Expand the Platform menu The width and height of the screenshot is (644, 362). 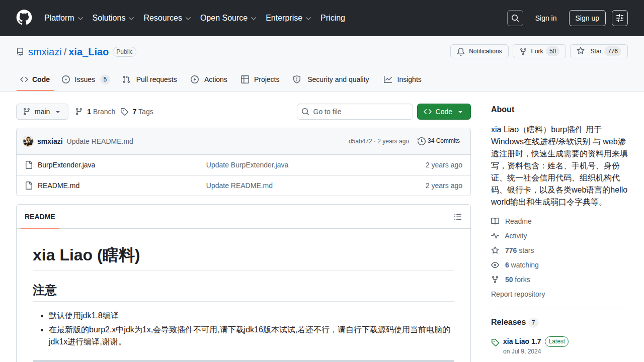coord(63,18)
